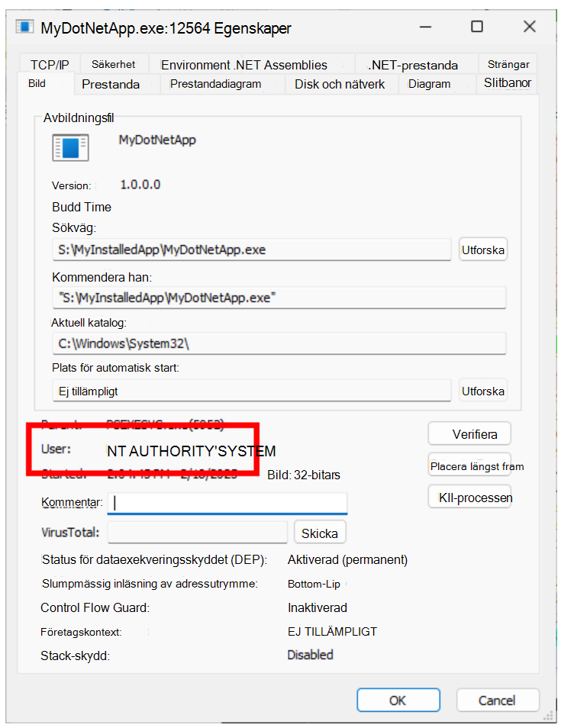Image resolution: width=561 pixels, height=728 pixels.
Task: Click the Sökväg path field
Action: pos(252,250)
